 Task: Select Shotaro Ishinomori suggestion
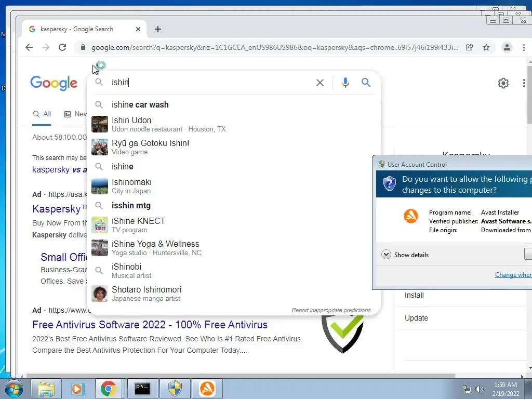click(x=234, y=294)
